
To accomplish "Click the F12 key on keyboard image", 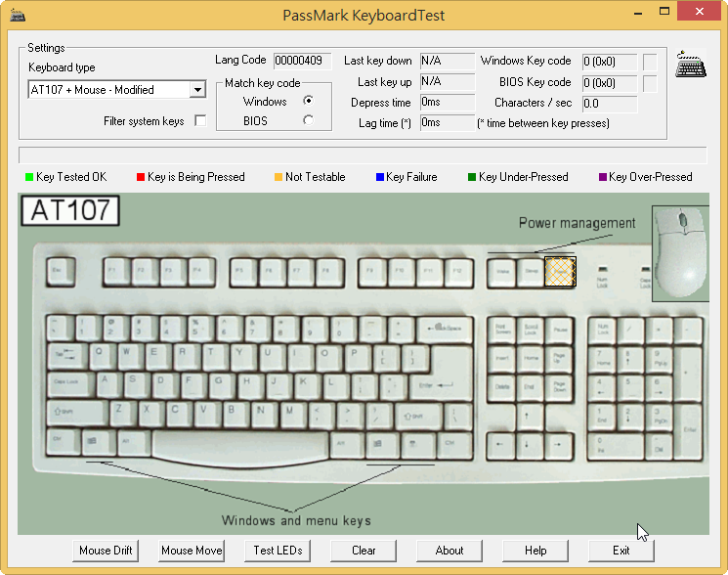I will [458, 271].
